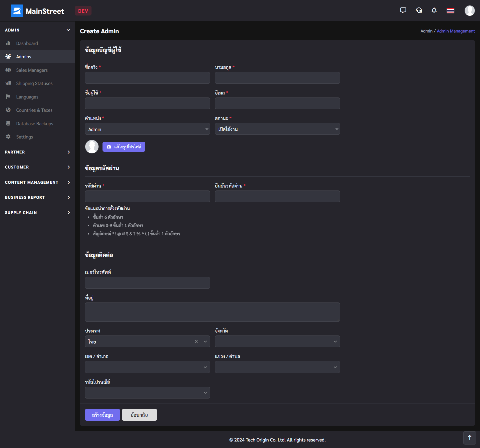Click the สร้างข้อมูล create button
This screenshot has height=448, width=480.
pos(102,415)
